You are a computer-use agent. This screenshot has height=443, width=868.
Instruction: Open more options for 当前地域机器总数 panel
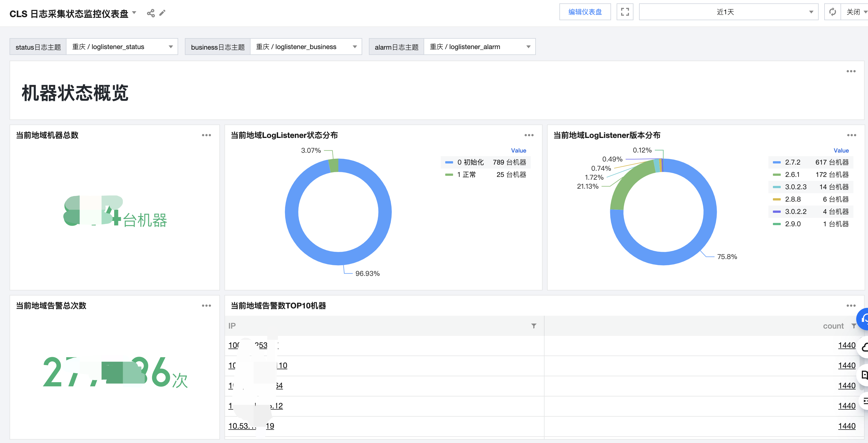pyautogui.click(x=206, y=135)
